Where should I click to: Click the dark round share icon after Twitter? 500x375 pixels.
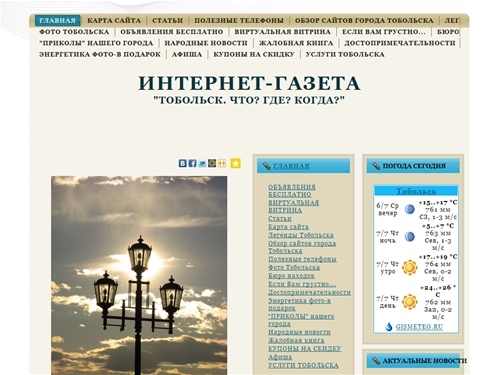pyautogui.click(x=212, y=163)
